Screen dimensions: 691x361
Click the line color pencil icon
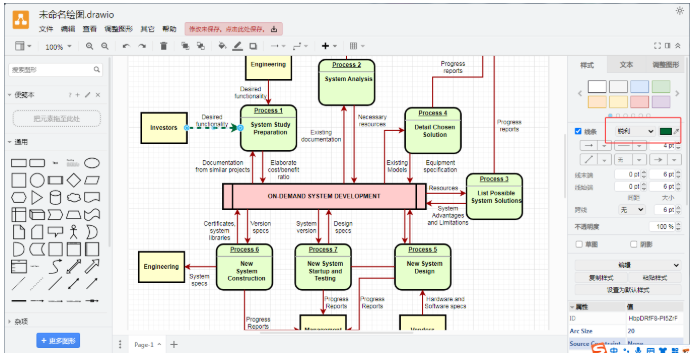pyautogui.click(x=238, y=46)
